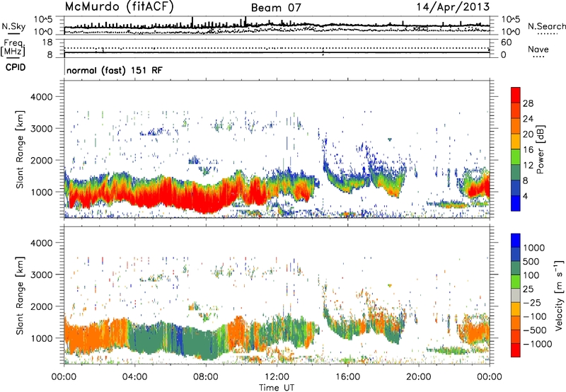
Task: Click the red segment of the Power colorbar
Action: [x=516, y=95]
